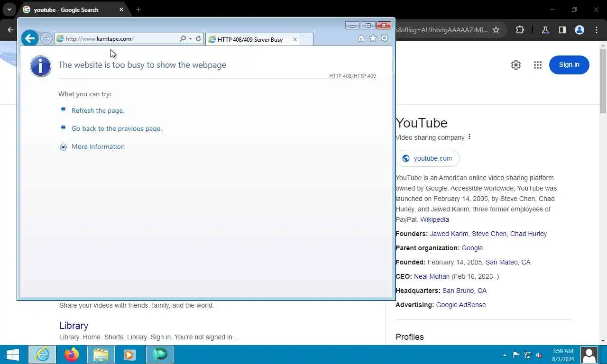Open IE Favorites star icon
Image resolution: width=607 pixels, height=364 pixels.
click(x=373, y=38)
